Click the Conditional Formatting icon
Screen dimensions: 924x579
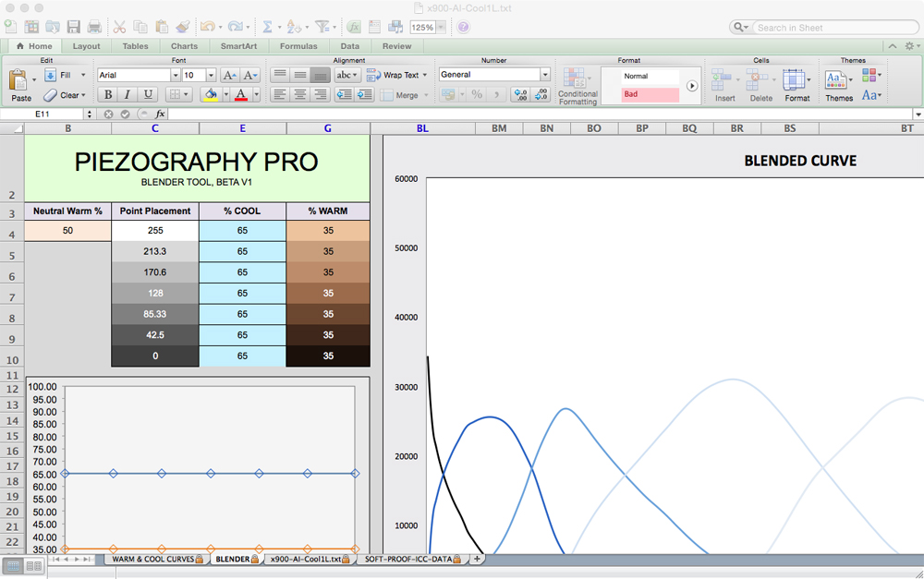point(577,85)
